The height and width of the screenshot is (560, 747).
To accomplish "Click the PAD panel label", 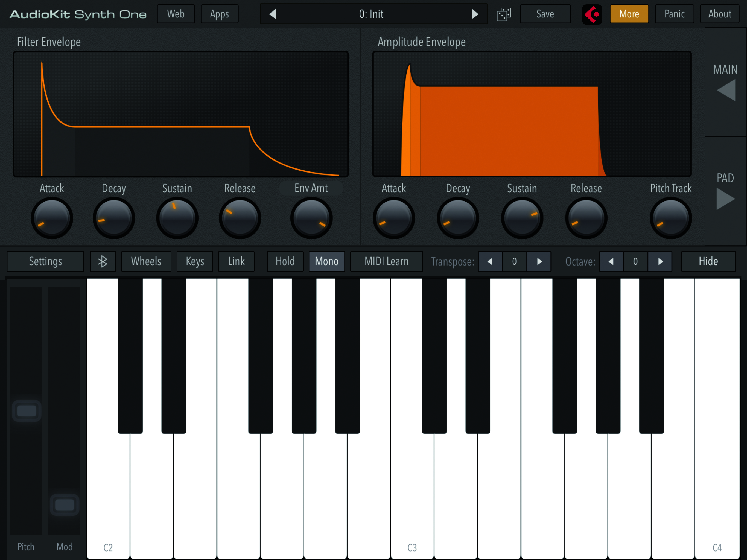I will click(725, 178).
